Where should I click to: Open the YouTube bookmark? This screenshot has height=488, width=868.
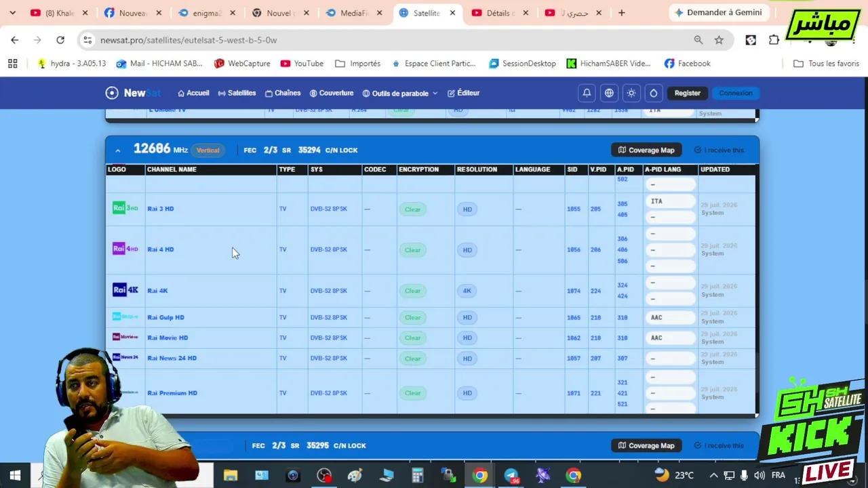click(302, 63)
